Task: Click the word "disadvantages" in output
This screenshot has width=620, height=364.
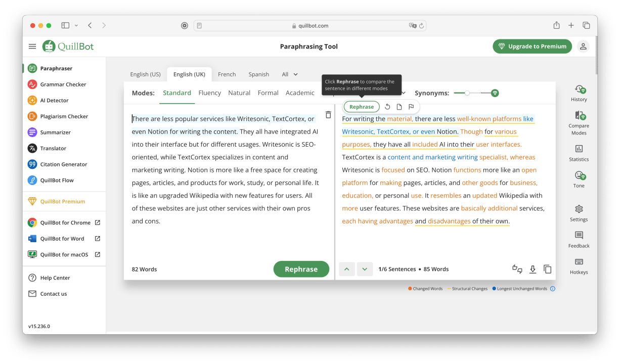Action: click(449, 221)
